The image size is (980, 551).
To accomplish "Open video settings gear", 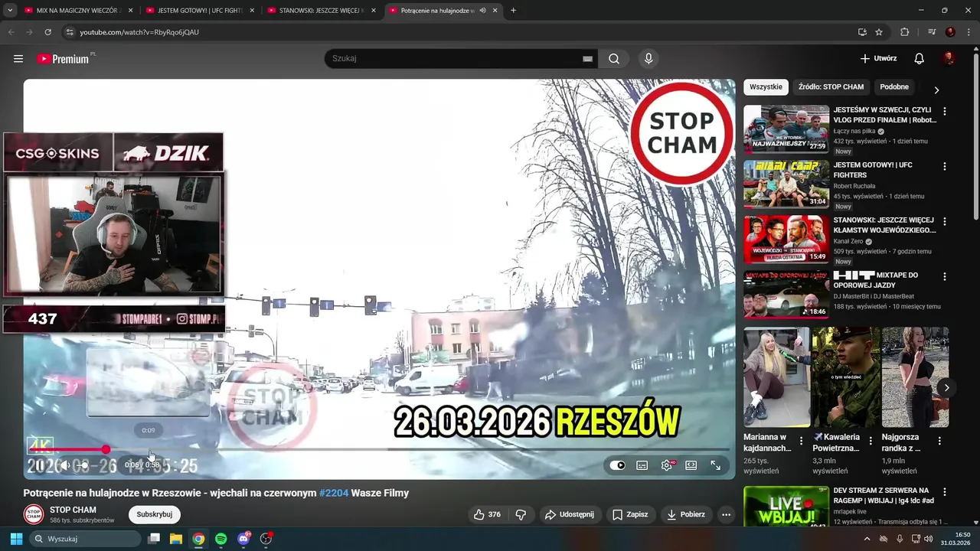I will (667, 465).
